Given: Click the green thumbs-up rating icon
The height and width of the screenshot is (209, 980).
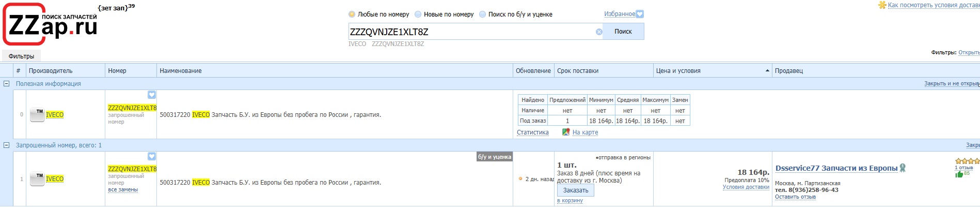Looking at the screenshot, I should click(959, 174).
